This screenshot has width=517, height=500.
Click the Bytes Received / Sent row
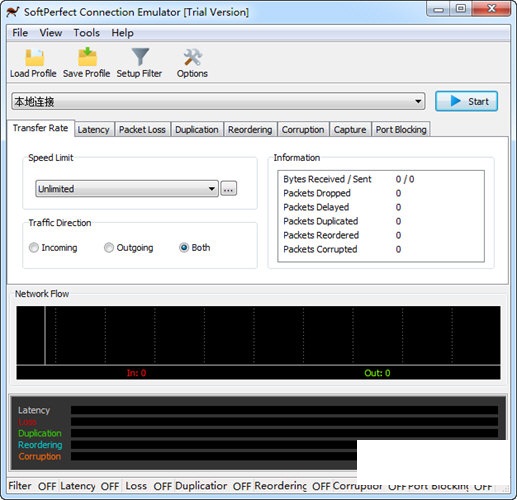click(349, 179)
